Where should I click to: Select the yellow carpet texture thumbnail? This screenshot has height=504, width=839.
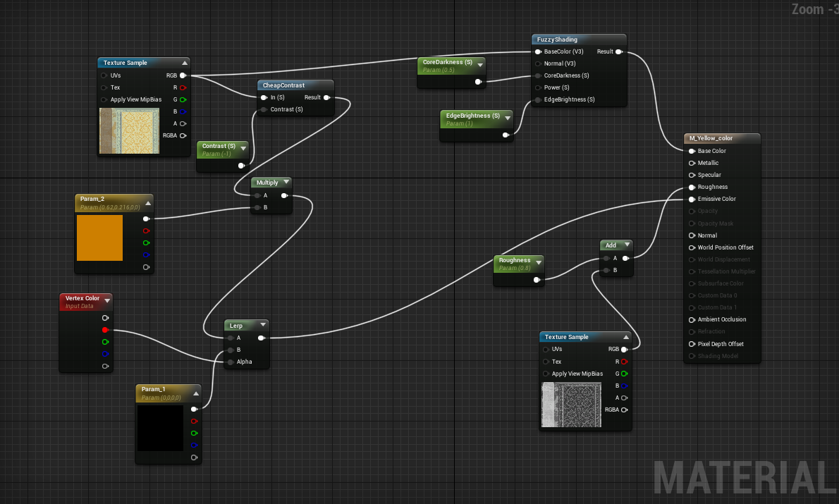point(130,131)
